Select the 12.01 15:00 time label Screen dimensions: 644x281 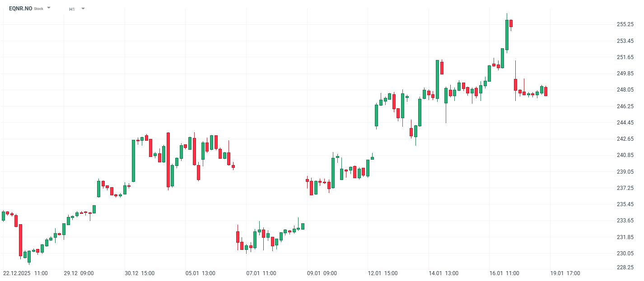click(x=383, y=273)
